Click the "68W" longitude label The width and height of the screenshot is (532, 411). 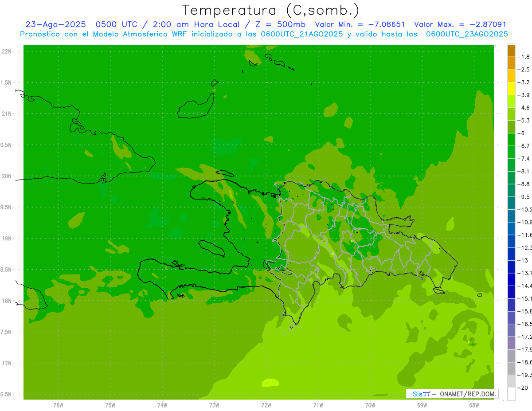[x=474, y=405]
